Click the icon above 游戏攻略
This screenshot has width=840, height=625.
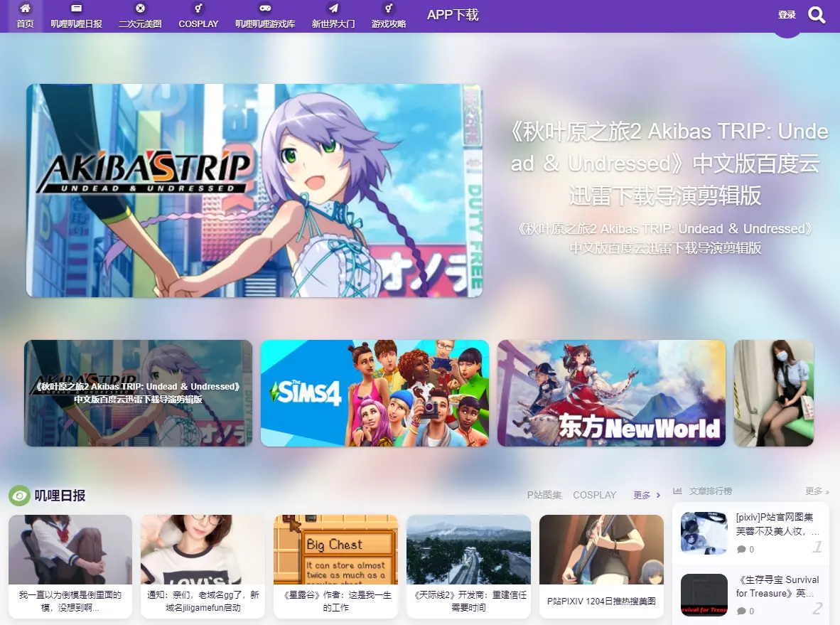tap(389, 8)
